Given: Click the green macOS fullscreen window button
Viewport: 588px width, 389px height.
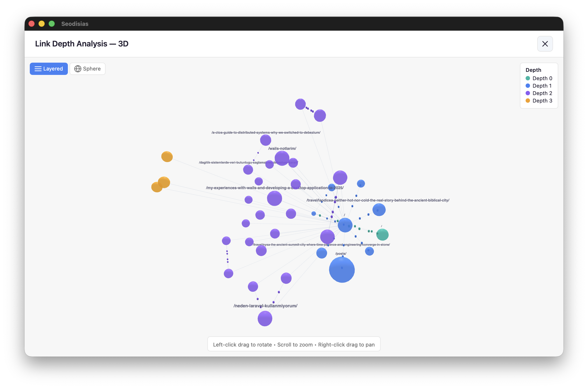Looking at the screenshot, I should (52, 24).
